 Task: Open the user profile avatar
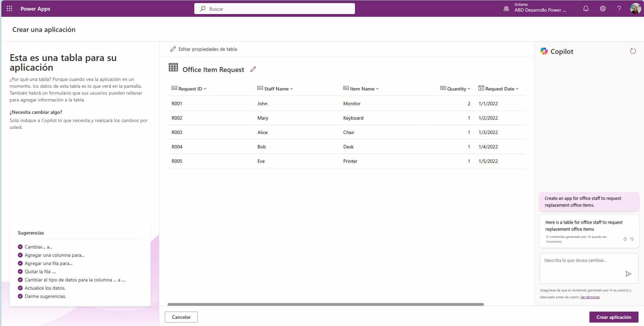tap(635, 9)
